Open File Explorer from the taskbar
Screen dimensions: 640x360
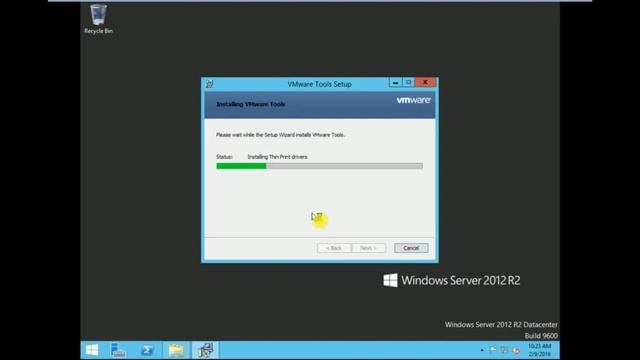point(176,350)
